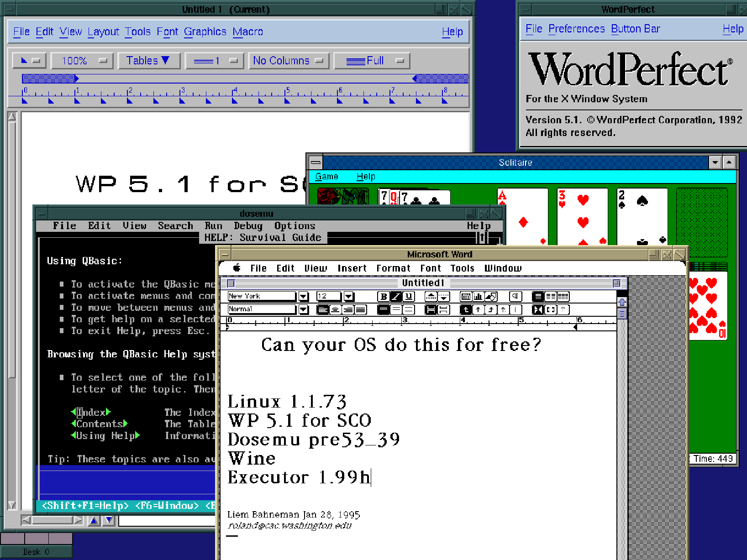This screenshot has width=747, height=560.
Task: Click the right indent marker on Word ruler
Action: coord(575,327)
